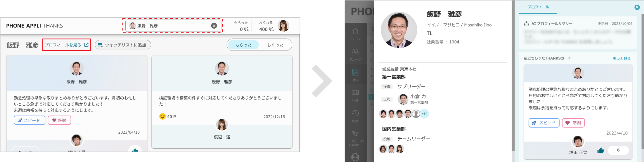
Task: Select the スピード tag on the left card
Action: [30, 120]
